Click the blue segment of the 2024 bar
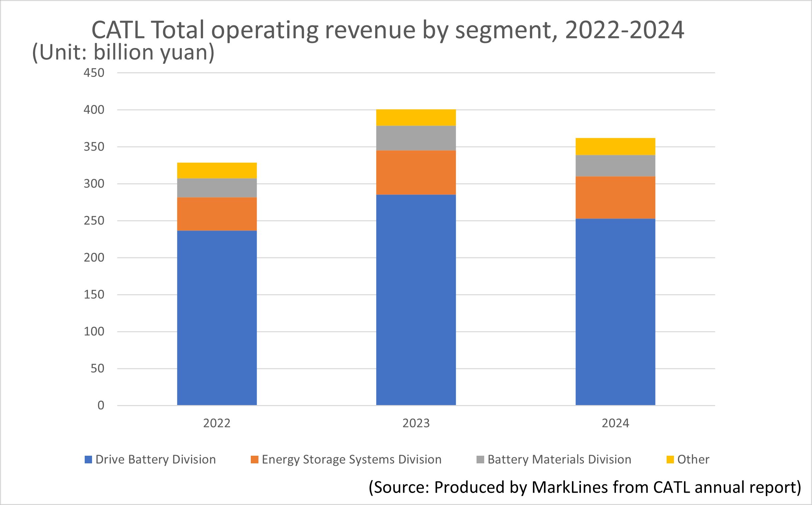This screenshot has height=505, width=812. 615,311
